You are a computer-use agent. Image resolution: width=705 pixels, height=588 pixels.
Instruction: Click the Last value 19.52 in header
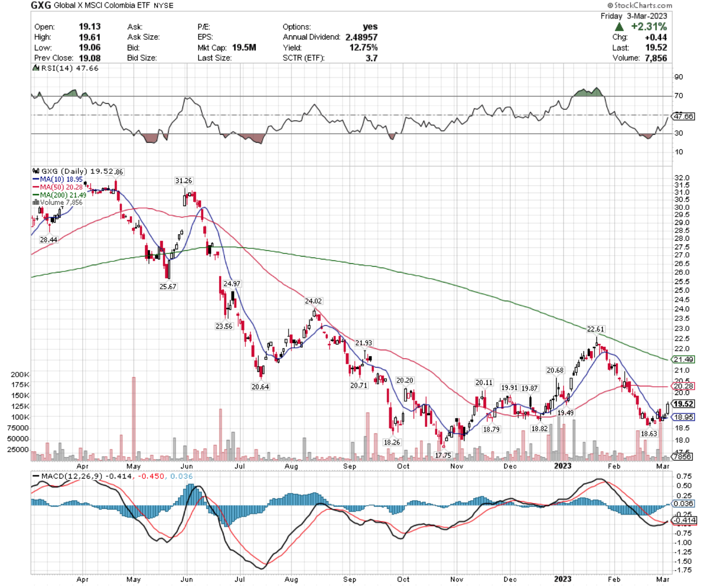click(x=656, y=48)
